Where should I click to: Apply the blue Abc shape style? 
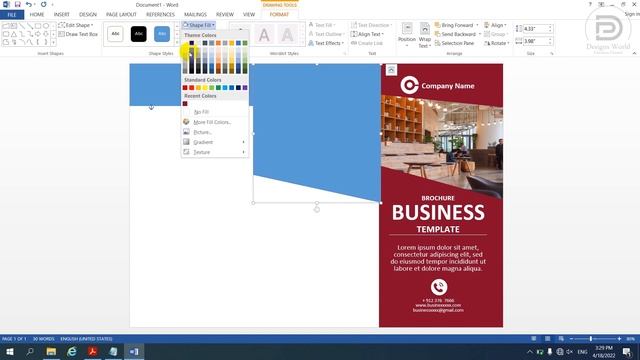162,34
